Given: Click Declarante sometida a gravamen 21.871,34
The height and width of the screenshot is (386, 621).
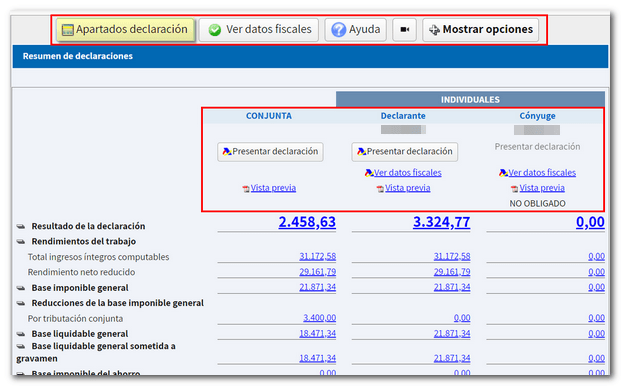Looking at the screenshot, I should pyautogui.click(x=452, y=358).
